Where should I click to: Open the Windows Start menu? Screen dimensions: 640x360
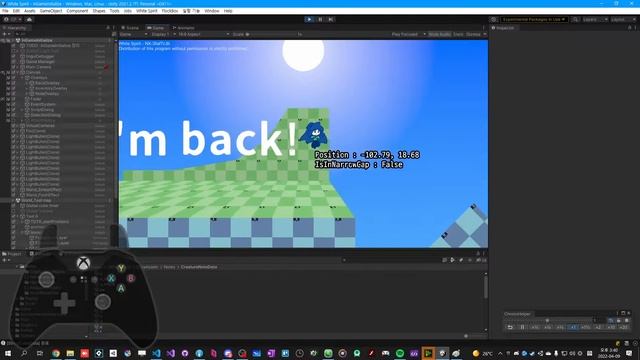tap(8, 353)
